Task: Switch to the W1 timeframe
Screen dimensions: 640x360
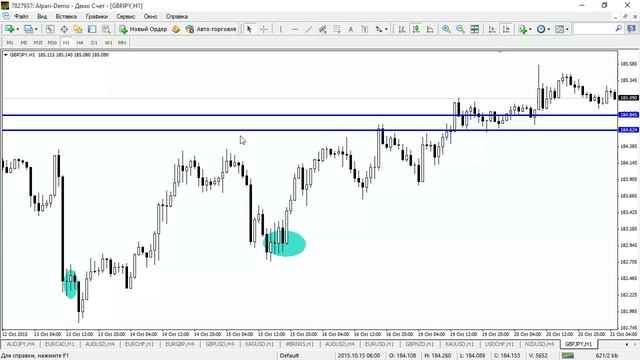Action: click(x=108, y=42)
